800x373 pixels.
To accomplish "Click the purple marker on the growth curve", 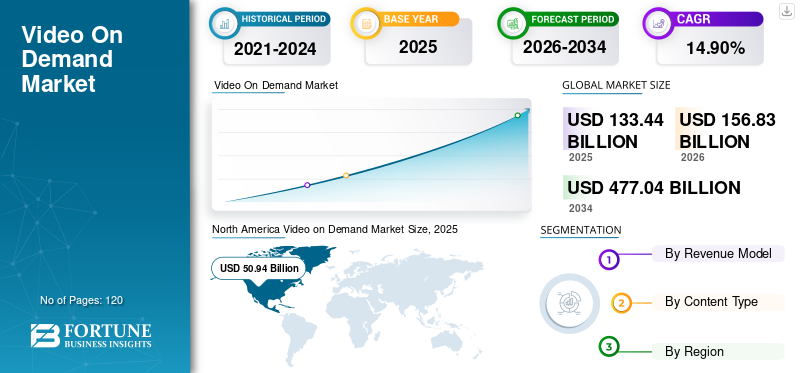I will [307, 185].
